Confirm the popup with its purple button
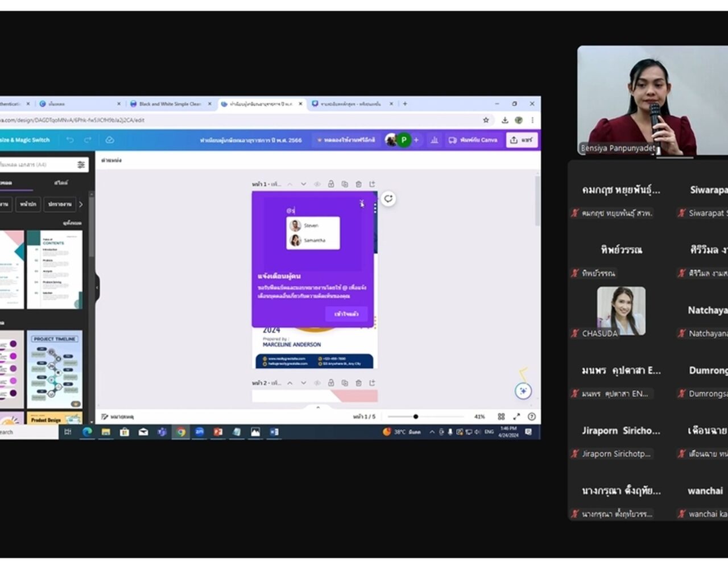This screenshot has height=569, width=728. [346, 314]
